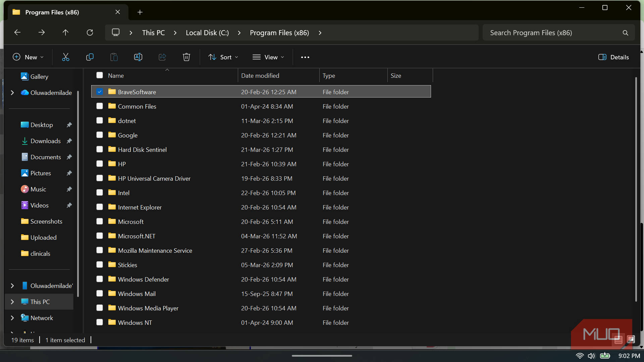Open volume control in system tray

pos(591,356)
